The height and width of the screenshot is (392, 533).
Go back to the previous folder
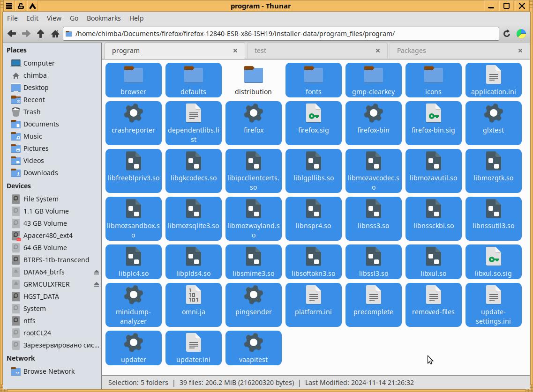pyautogui.click(x=12, y=34)
